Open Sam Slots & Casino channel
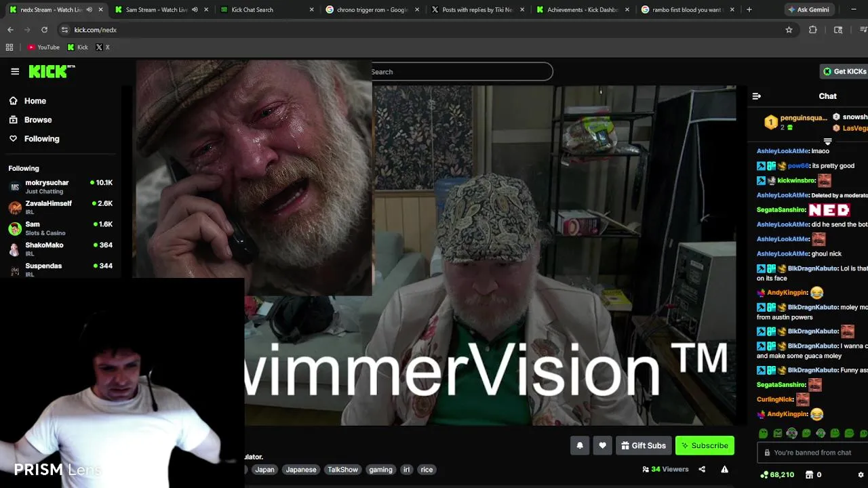The image size is (868, 488). [61, 228]
